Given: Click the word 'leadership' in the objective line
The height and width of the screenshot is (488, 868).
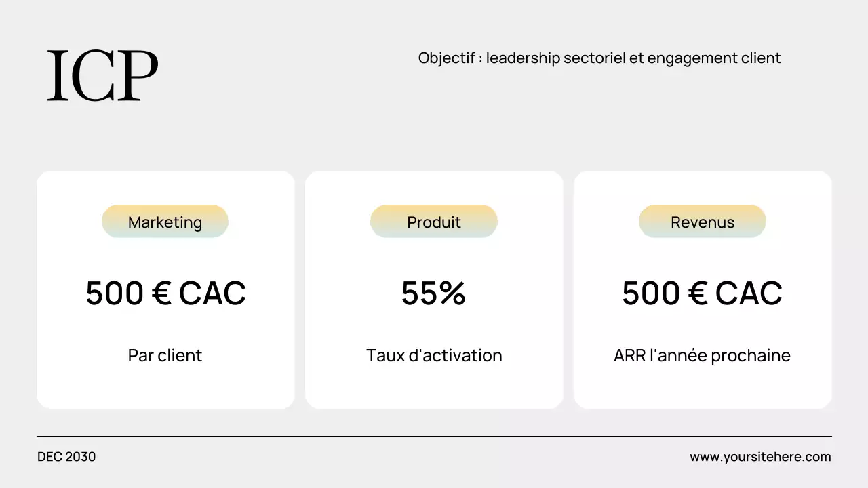Looking at the screenshot, I should coord(523,58).
